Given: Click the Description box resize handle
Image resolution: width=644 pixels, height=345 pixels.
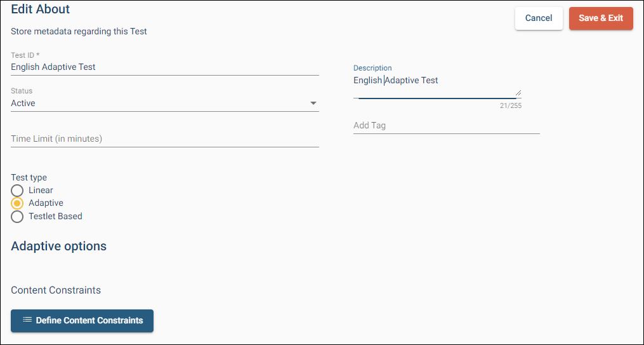Looking at the screenshot, I should [x=518, y=92].
